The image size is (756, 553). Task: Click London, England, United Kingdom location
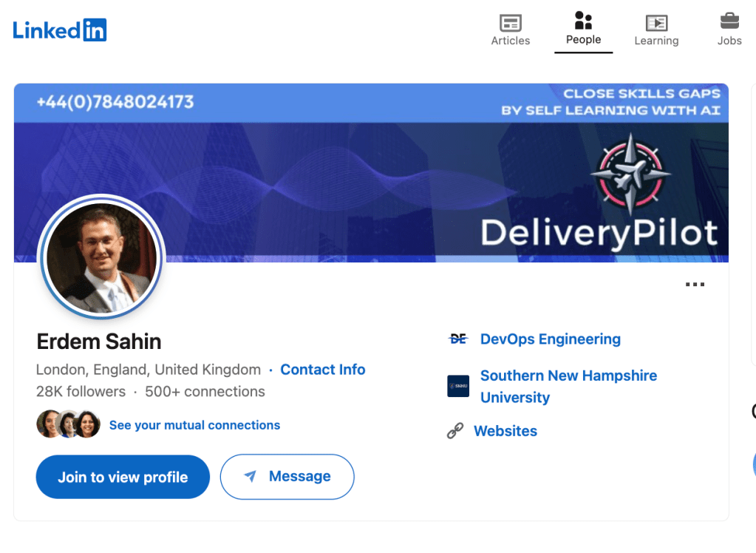click(x=149, y=370)
